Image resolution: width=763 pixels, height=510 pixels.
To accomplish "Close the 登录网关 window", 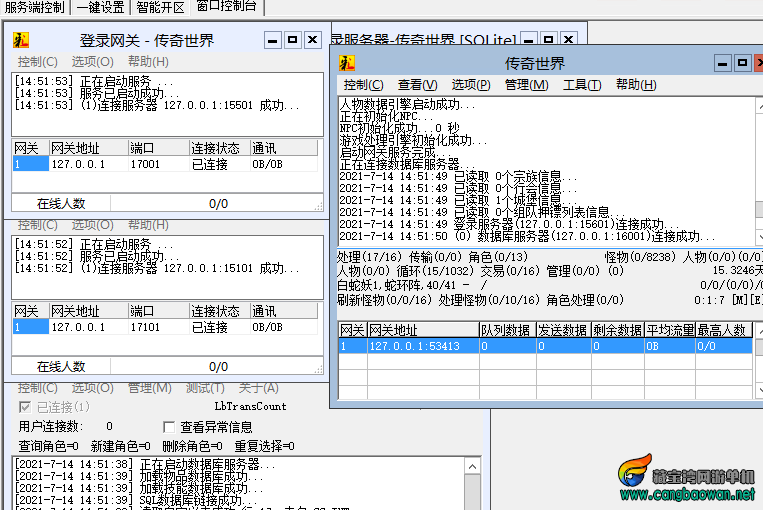I will pyautogui.click(x=312, y=40).
